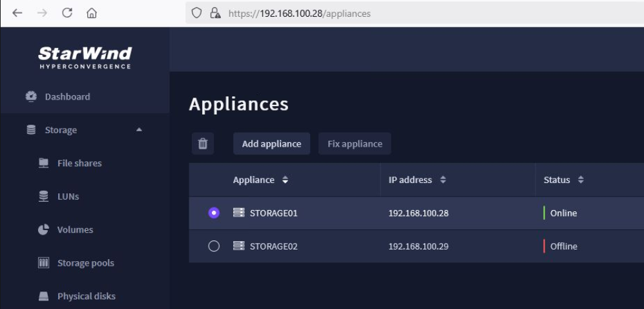Open the Dashboard menu item
This screenshot has width=644, height=309.
coord(67,96)
